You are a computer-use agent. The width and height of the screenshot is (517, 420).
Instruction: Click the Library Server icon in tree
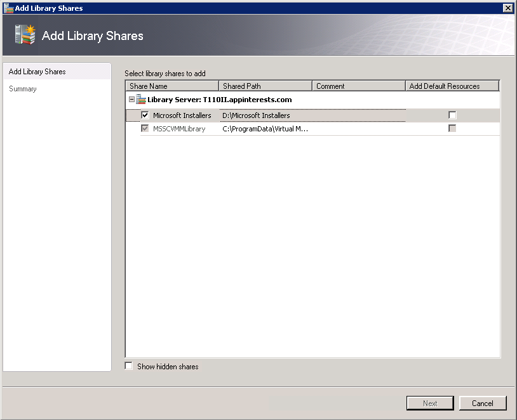pos(141,100)
